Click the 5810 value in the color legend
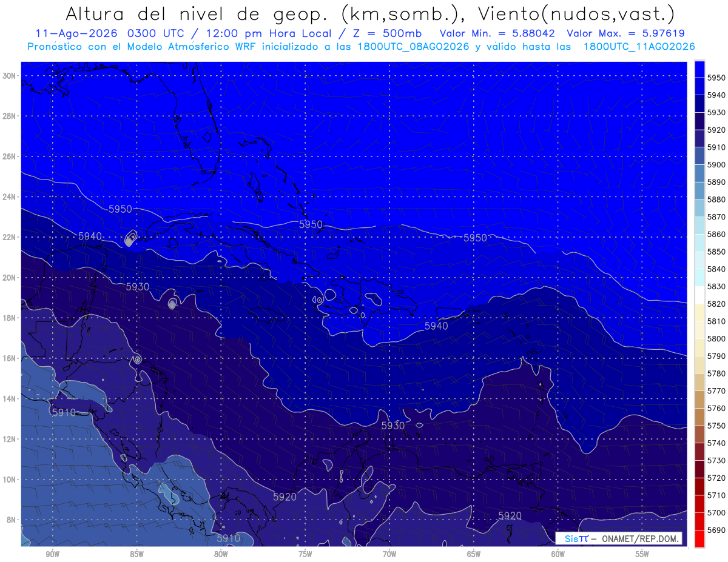The width and height of the screenshot is (728, 562). [x=716, y=321]
